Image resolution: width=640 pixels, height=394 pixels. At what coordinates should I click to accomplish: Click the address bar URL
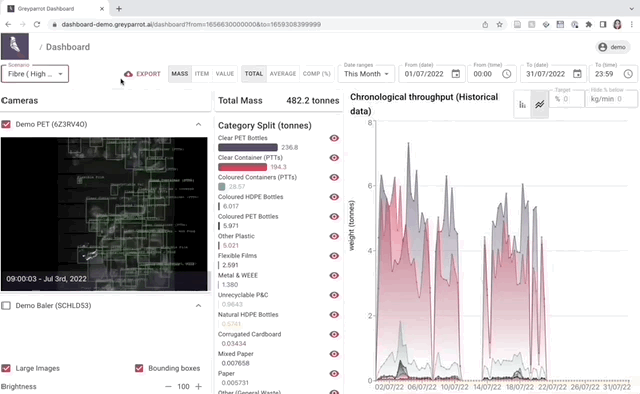pyautogui.click(x=191, y=24)
